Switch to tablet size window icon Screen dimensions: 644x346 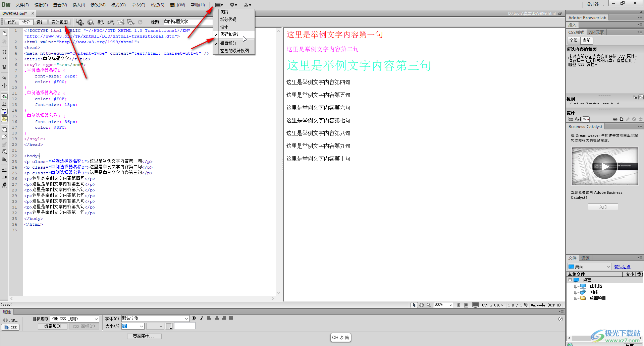466,305
